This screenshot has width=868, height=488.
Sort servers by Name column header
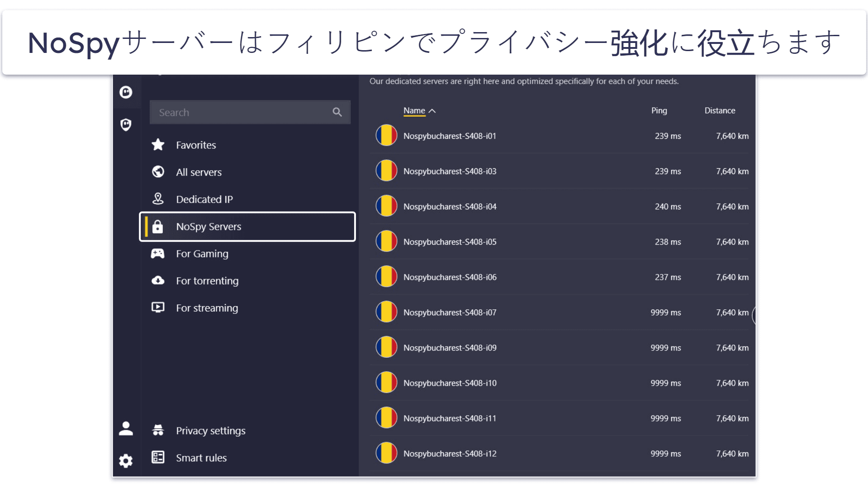[x=414, y=110]
